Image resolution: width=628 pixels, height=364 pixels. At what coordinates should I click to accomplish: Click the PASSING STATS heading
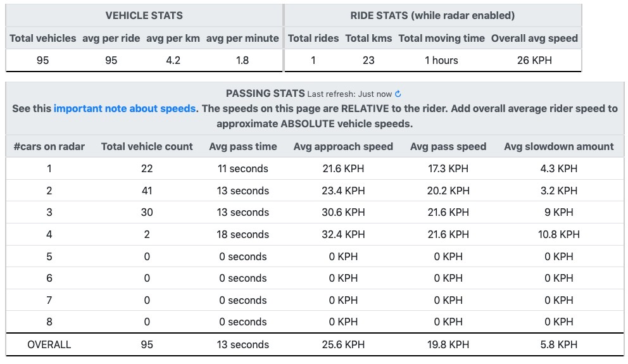[265, 93]
